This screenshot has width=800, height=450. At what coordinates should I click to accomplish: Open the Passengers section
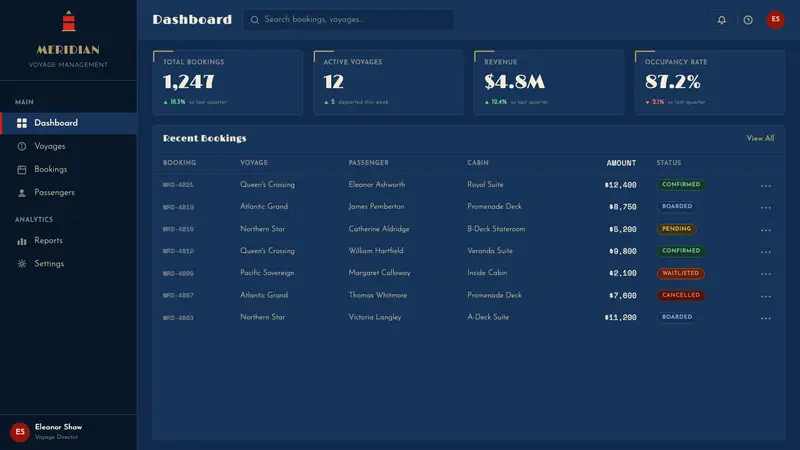pyautogui.click(x=69, y=193)
